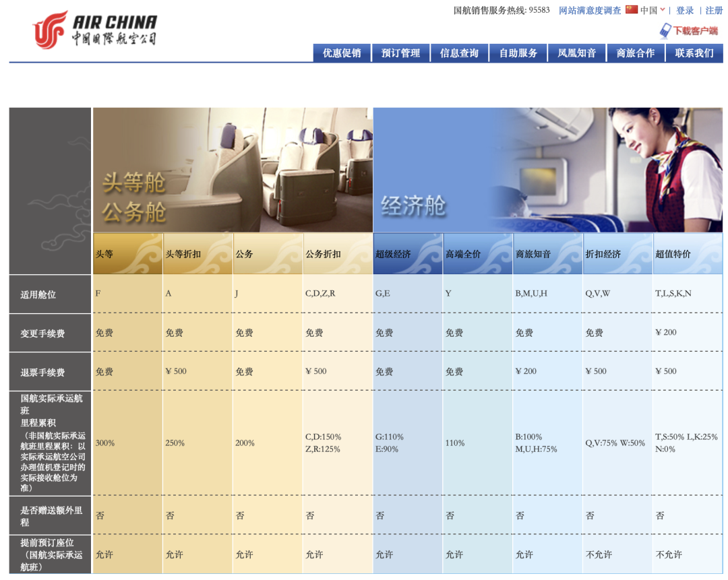Screen dimensions: 728x580
Task: Click the 注册 register link
Action: pos(714,10)
